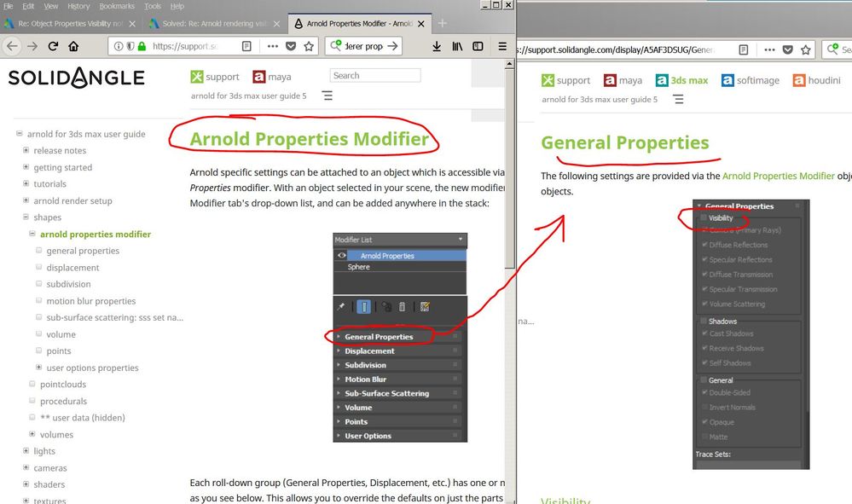Click the Solidangle logo
This screenshot has height=504, width=852.
pos(76,78)
